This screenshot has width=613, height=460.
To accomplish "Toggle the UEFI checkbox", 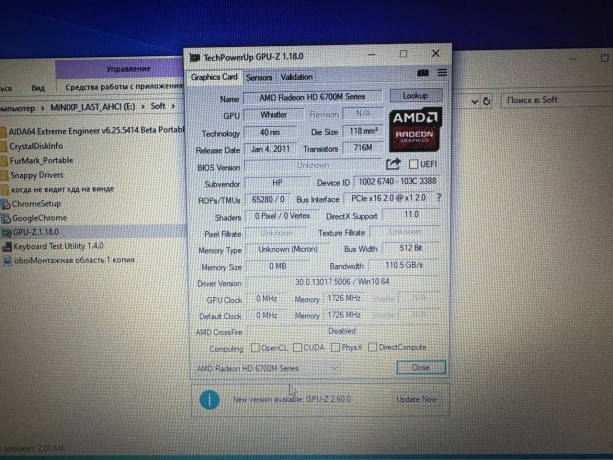I will click(x=413, y=164).
